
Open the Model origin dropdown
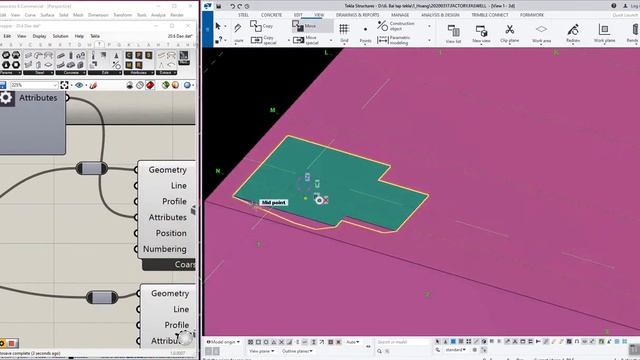[x=223, y=342]
